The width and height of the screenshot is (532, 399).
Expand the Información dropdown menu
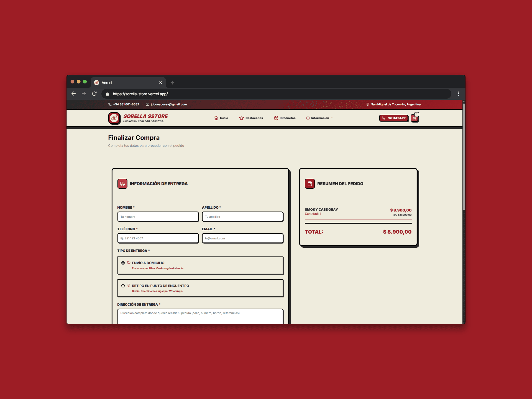[x=320, y=118]
